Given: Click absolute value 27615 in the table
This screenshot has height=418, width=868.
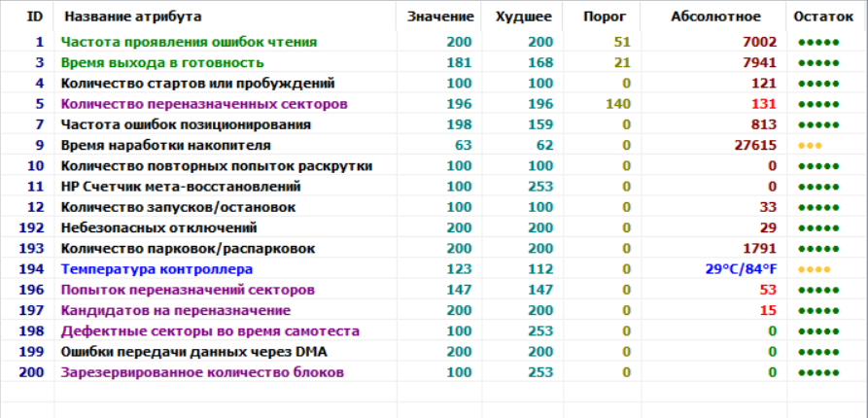Looking at the screenshot, I should pyautogui.click(x=756, y=146).
